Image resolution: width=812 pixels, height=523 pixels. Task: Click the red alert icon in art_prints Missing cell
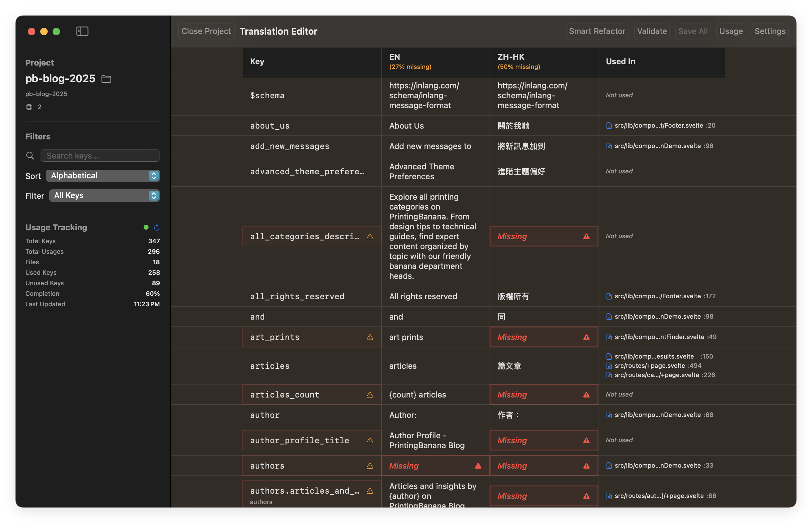pyautogui.click(x=586, y=337)
